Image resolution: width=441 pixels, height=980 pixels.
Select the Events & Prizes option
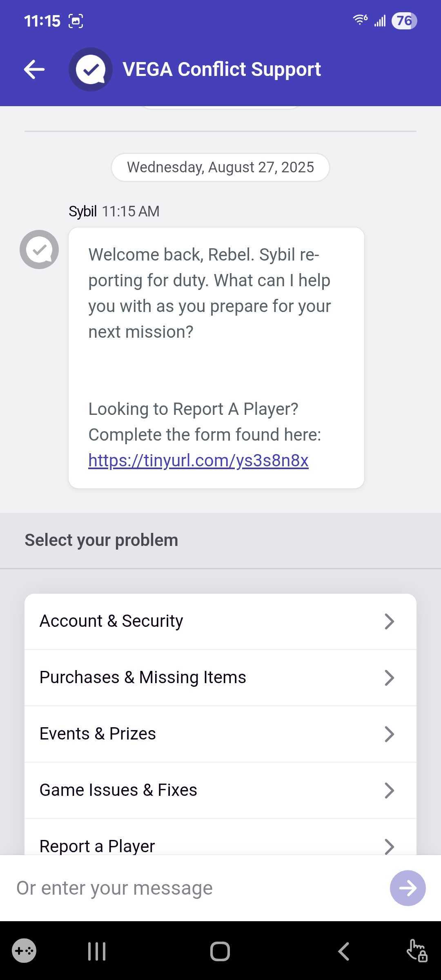[98, 734]
